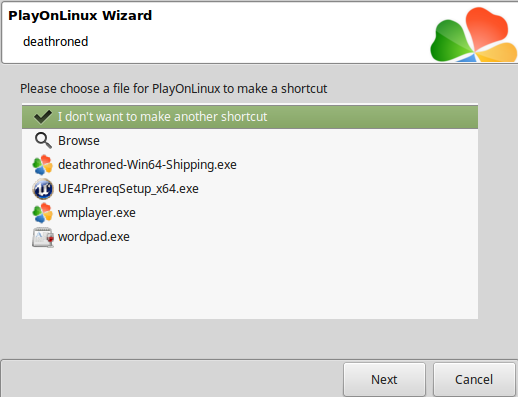
Task: Click the clover icon next to wmplayer.exe
Action: click(43, 213)
